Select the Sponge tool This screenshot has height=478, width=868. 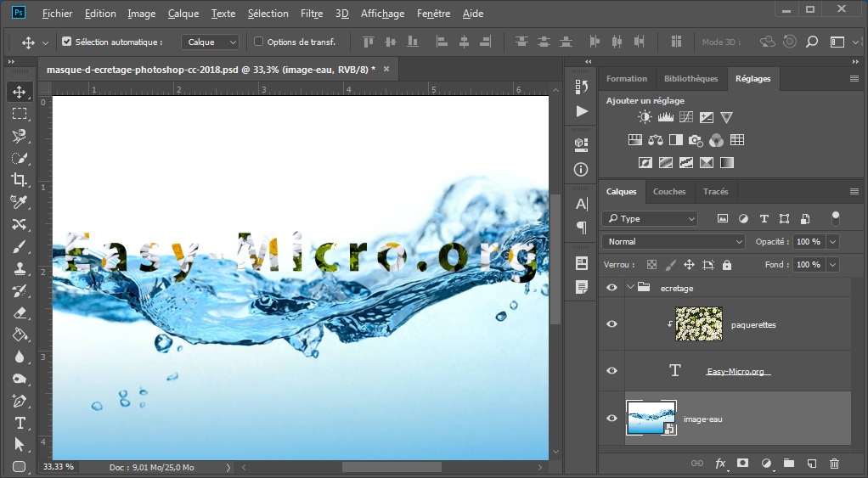(20, 379)
